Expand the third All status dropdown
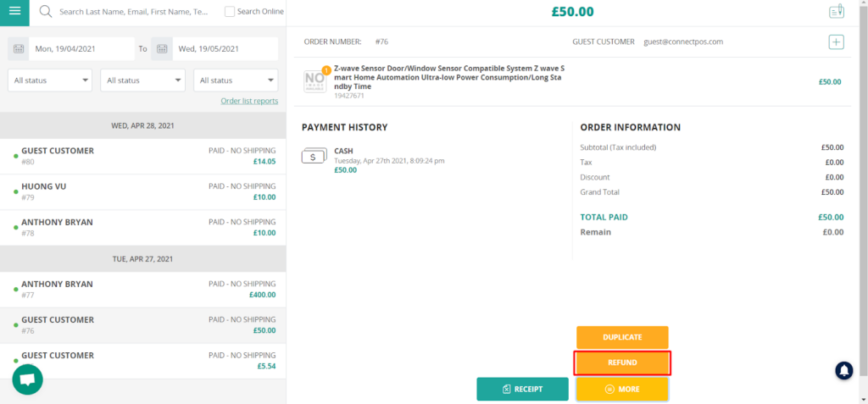Viewport: 868px width, 404px height. (x=235, y=80)
